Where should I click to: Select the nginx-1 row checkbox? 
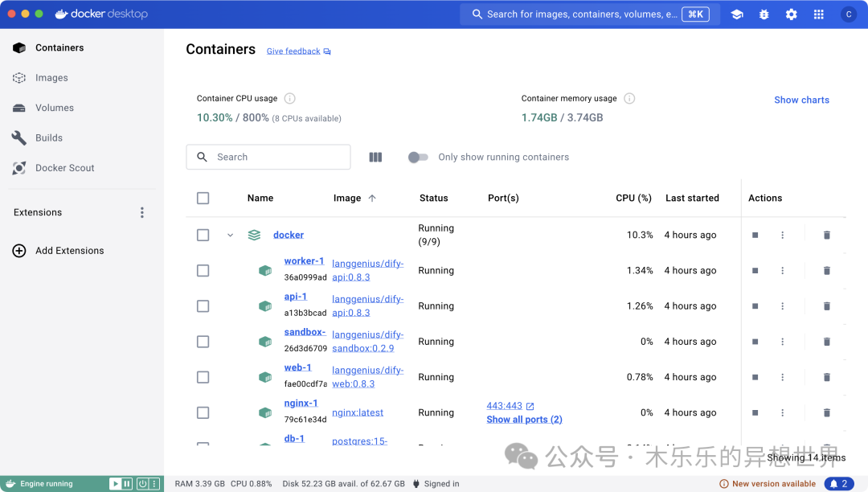pyautogui.click(x=203, y=412)
